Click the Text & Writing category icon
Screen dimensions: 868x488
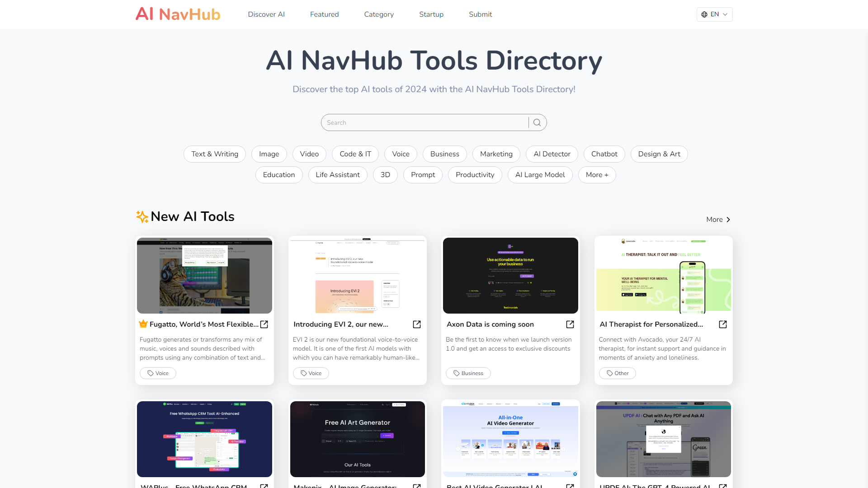[x=215, y=154]
